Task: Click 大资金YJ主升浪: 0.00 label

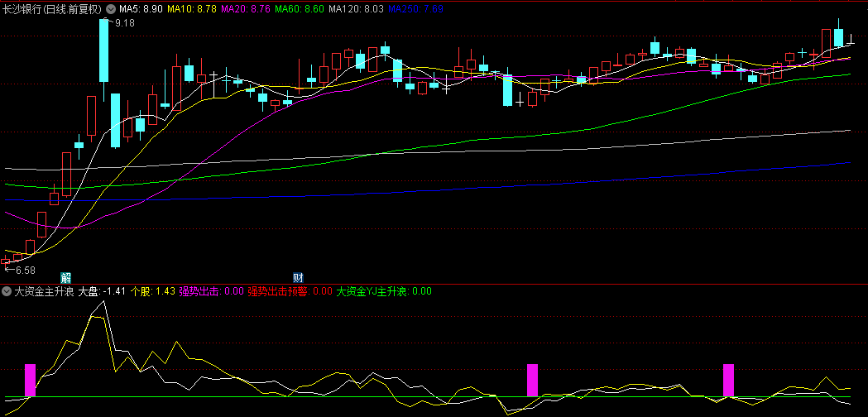Action: coord(384,291)
